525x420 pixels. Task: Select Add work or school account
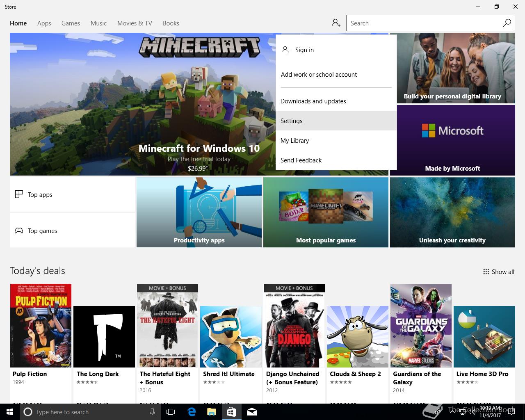[336, 74]
